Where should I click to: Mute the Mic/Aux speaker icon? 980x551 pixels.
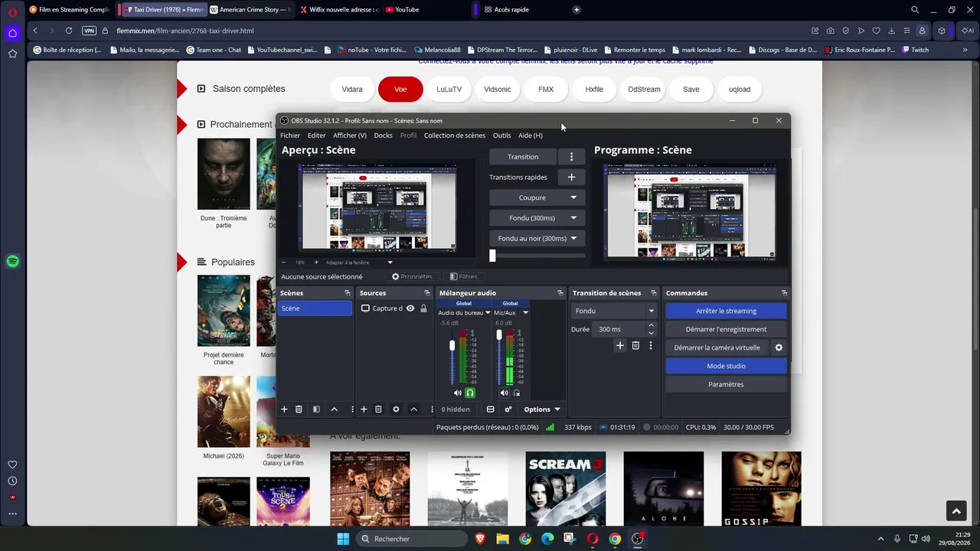(504, 393)
